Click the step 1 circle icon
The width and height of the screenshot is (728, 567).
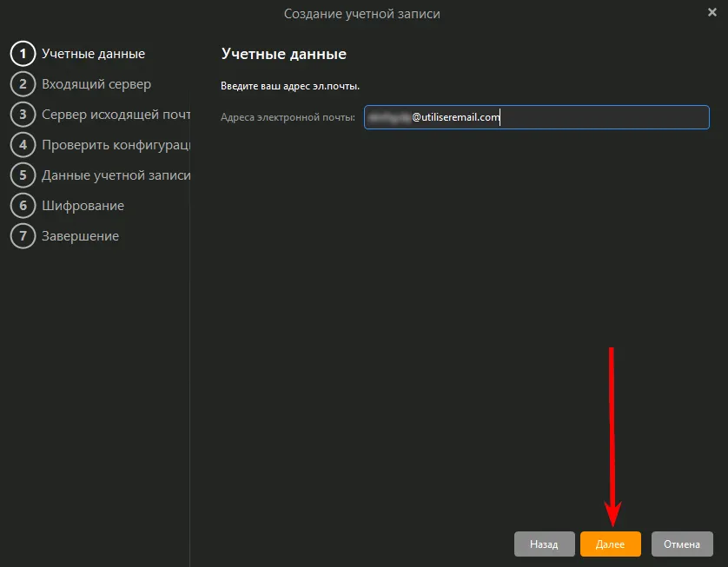click(x=23, y=54)
